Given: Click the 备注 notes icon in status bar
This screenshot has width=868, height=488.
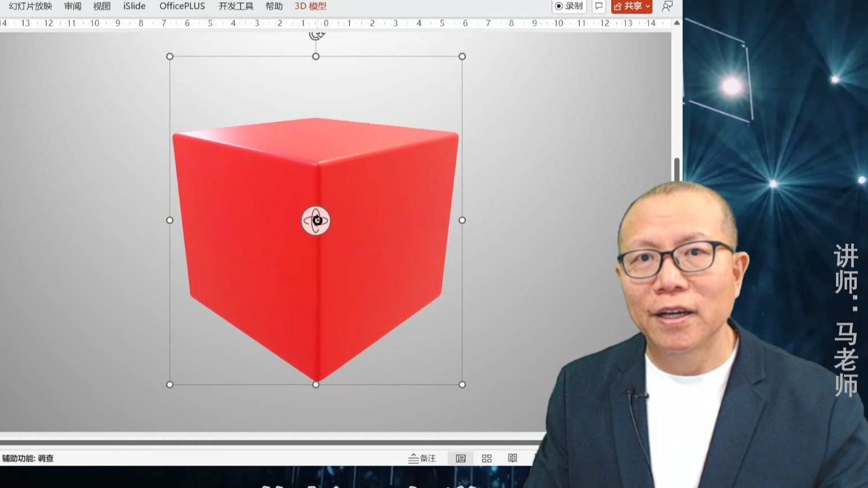Looking at the screenshot, I should (421, 458).
